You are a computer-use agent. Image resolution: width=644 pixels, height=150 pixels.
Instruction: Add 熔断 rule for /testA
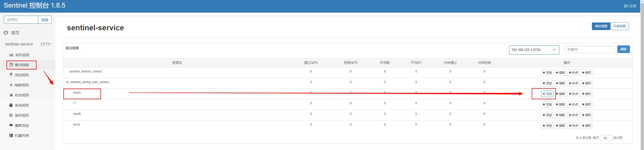560,94
